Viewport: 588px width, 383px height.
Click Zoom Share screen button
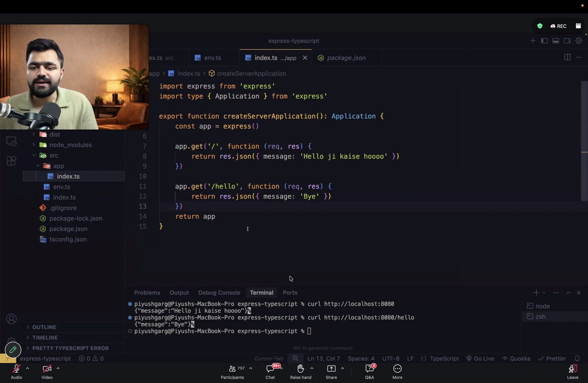coord(331,371)
